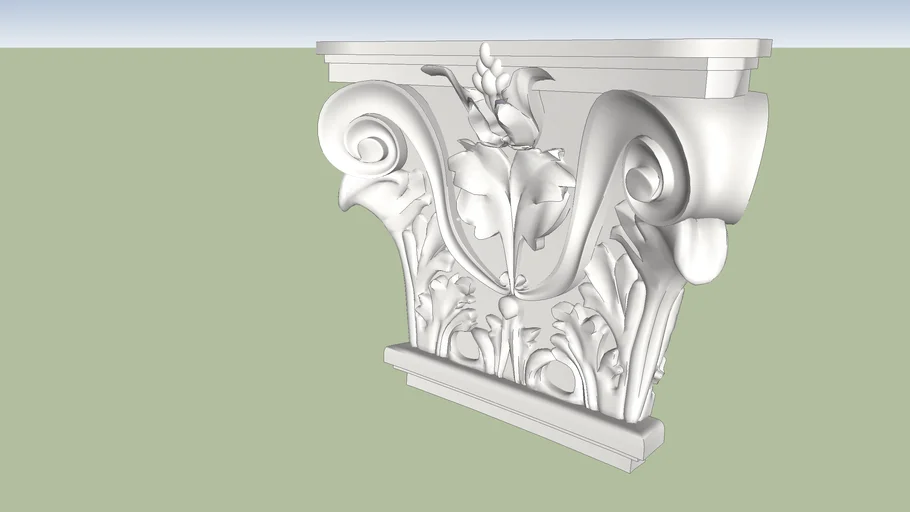Screen dimensions: 910x512
Task: Click the blue sky background area
Action: pos(150,22)
